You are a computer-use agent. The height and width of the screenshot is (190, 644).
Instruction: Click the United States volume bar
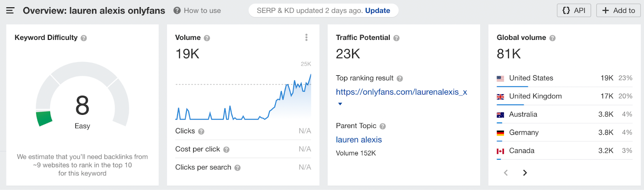pos(512,87)
